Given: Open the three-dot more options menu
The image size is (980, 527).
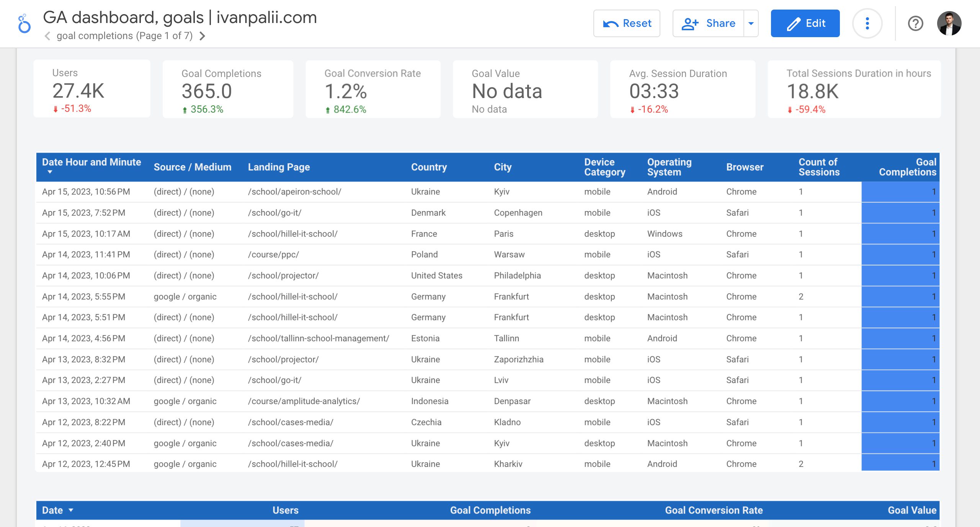Looking at the screenshot, I should [867, 23].
